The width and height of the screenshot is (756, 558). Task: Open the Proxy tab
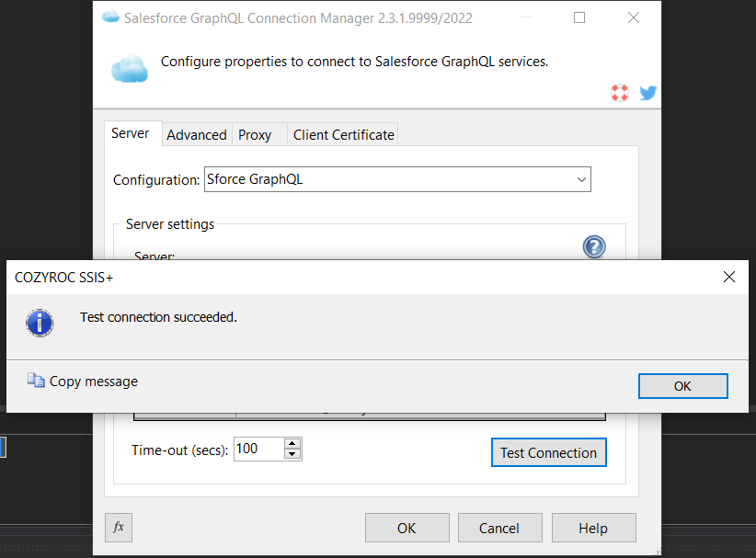pyautogui.click(x=255, y=135)
